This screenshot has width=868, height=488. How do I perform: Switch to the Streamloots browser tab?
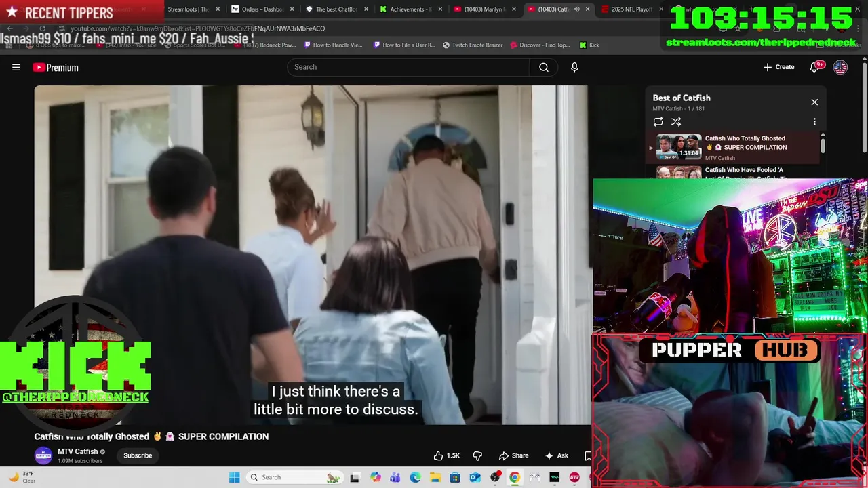click(x=188, y=9)
